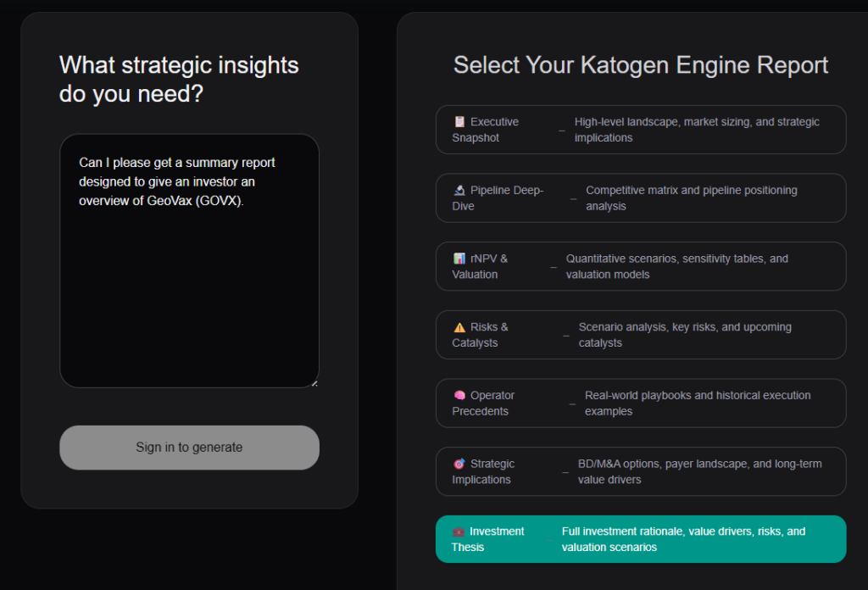Choose the Operator Precedents report
Screen dimensions: 868x590
[641, 404]
